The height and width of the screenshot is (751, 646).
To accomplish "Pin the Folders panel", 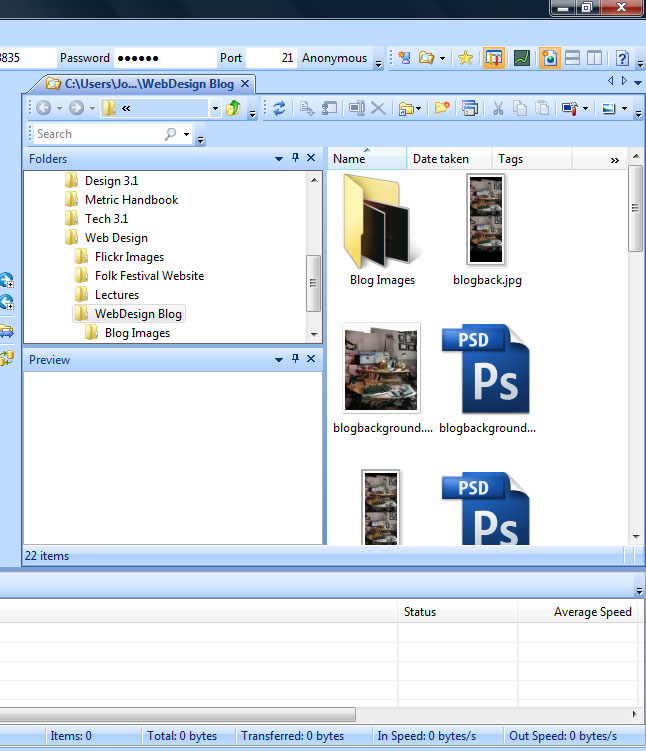I will tap(295, 158).
